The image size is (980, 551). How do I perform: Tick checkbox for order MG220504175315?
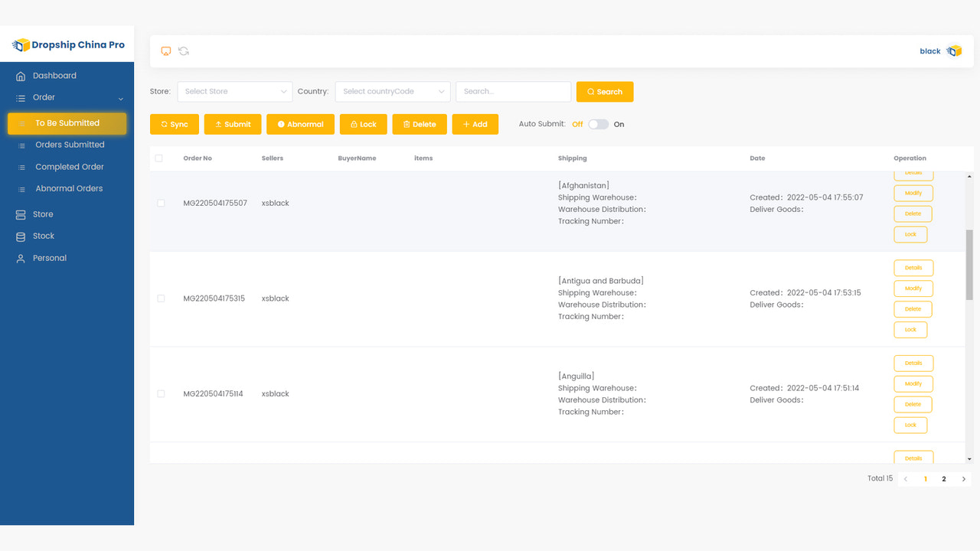(x=161, y=298)
